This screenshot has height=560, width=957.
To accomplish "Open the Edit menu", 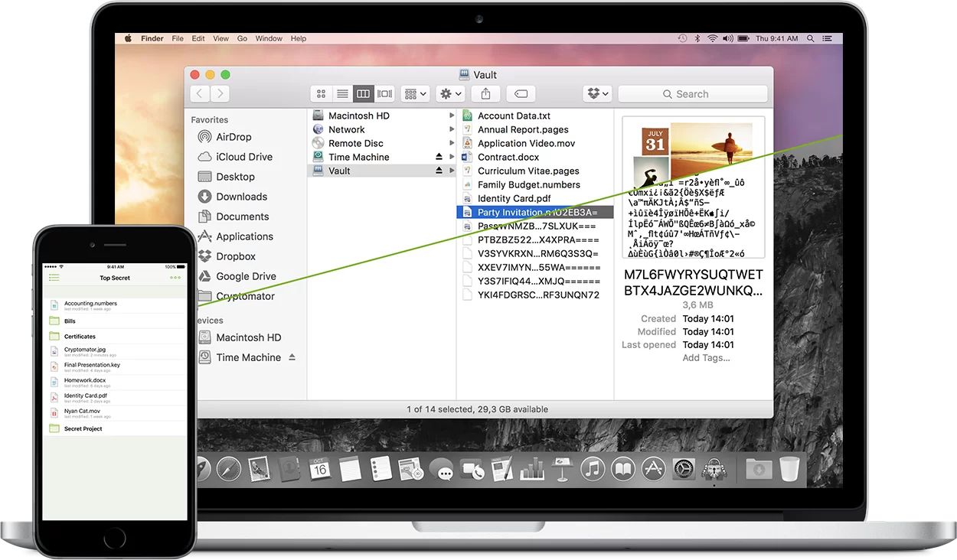I will pos(198,38).
